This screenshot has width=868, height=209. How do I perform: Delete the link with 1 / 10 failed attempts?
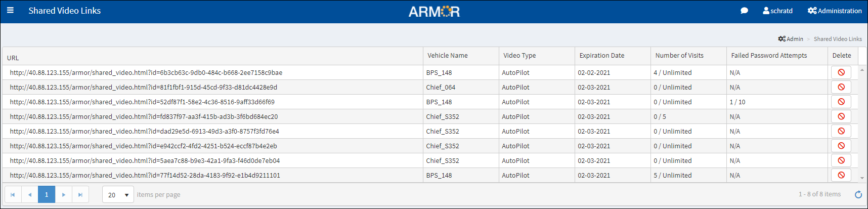841,102
